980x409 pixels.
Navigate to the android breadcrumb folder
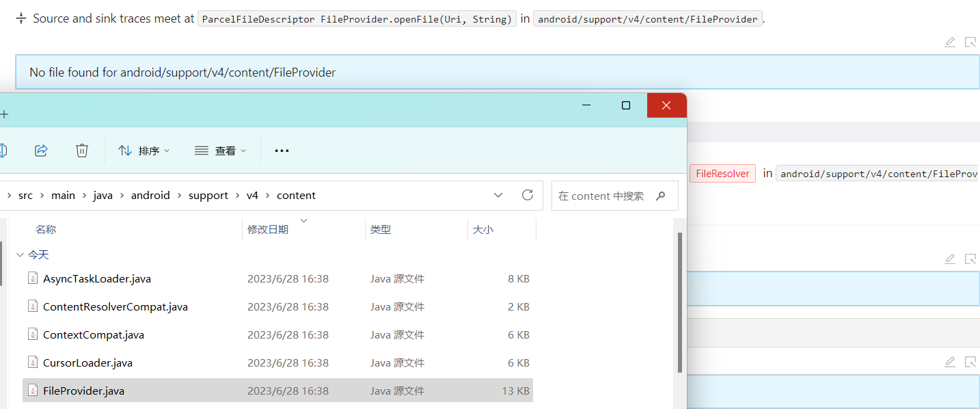(x=150, y=195)
